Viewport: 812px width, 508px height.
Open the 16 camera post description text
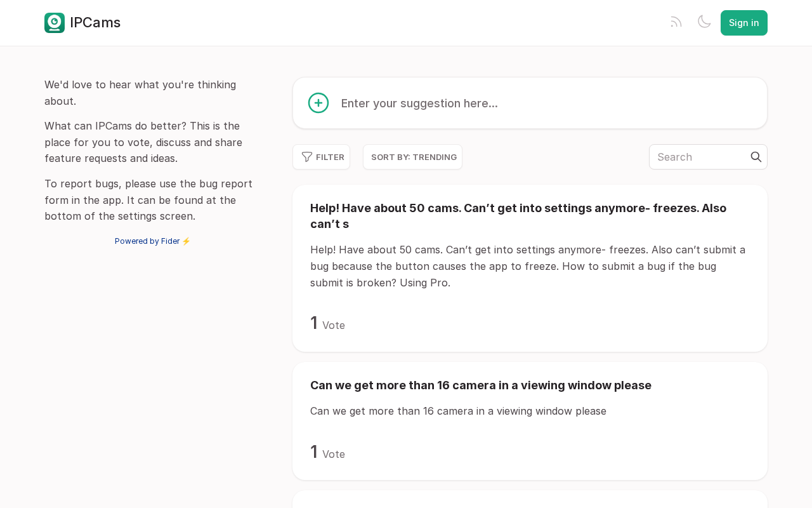point(458,411)
